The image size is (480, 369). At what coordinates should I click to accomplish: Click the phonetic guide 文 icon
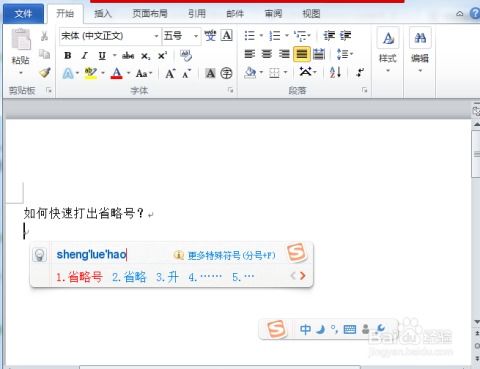pyautogui.click(x=210, y=35)
